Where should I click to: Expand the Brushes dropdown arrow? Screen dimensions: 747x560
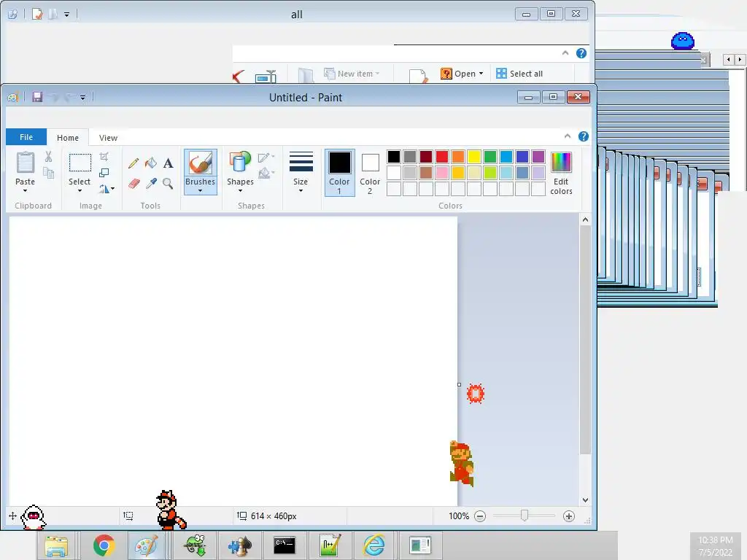tap(200, 191)
